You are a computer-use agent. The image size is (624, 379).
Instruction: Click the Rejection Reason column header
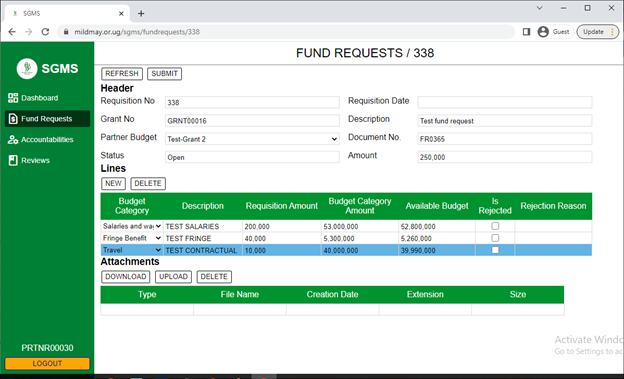coord(553,206)
